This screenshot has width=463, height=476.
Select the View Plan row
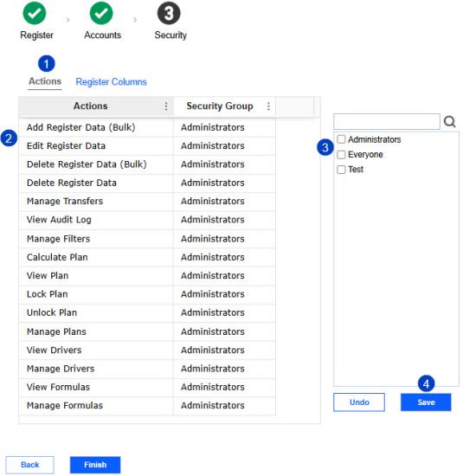pyautogui.click(x=147, y=275)
